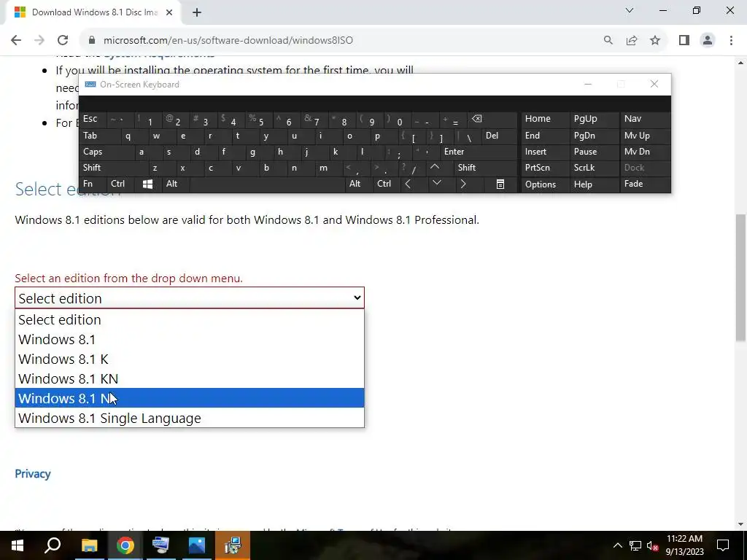
Task: Click the On-Screen Keyboard title bar icon
Action: click(90, 85)
